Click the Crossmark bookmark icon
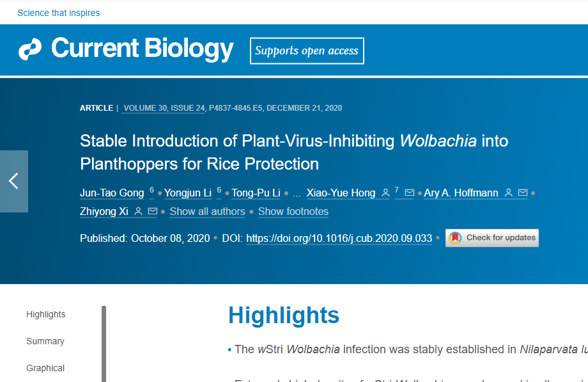Image resolution: width=588 pixels, height=382 pixels. point(455,238)
